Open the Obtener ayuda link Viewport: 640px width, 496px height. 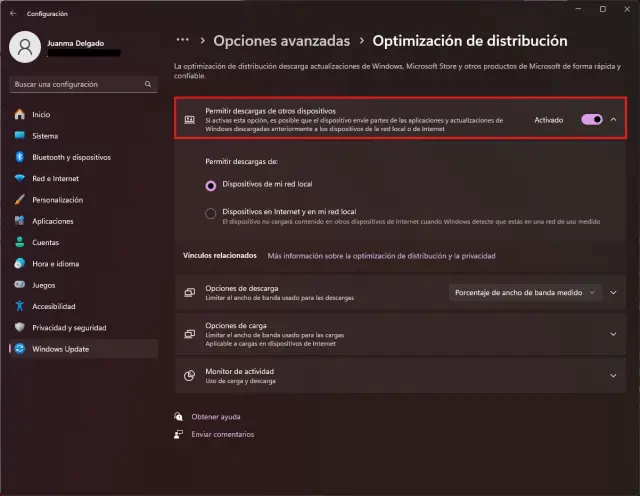click(215, 416)
